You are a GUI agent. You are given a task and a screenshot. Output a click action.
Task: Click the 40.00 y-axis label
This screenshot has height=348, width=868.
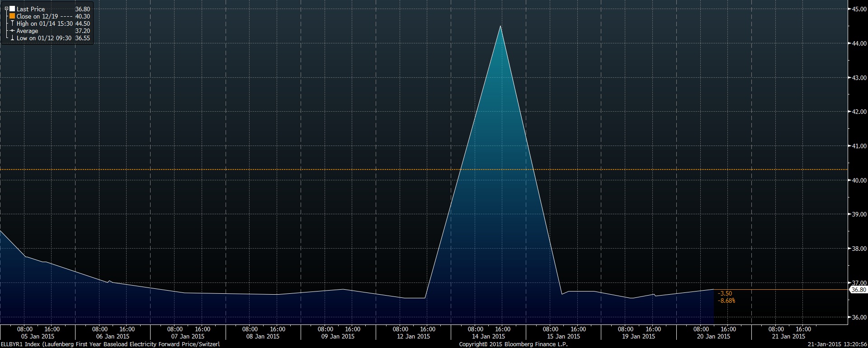click(x=859, y=180)
